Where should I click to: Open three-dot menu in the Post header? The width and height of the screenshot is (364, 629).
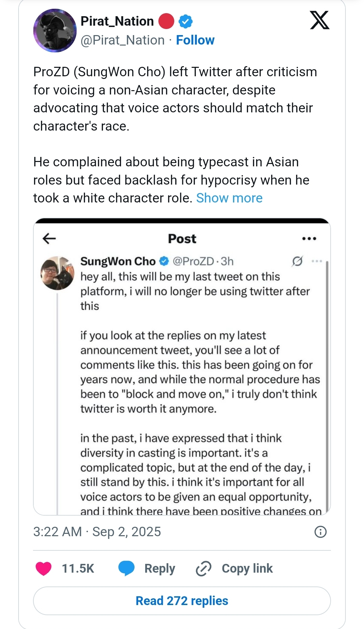point(309,239)
